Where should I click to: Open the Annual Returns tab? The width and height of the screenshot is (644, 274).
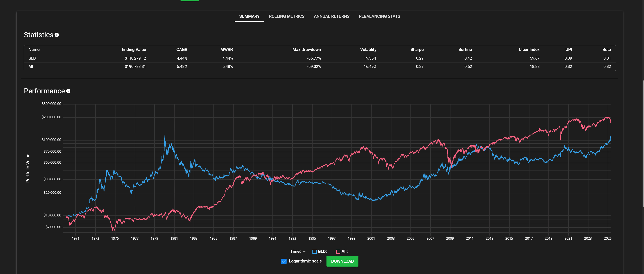click(332, 16)
